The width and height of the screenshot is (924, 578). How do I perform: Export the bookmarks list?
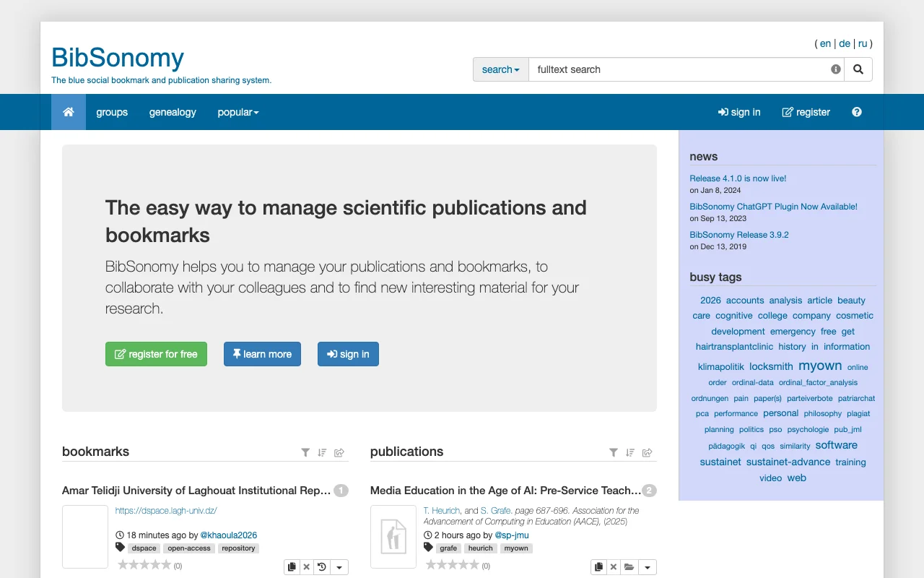tap(339, 452)
